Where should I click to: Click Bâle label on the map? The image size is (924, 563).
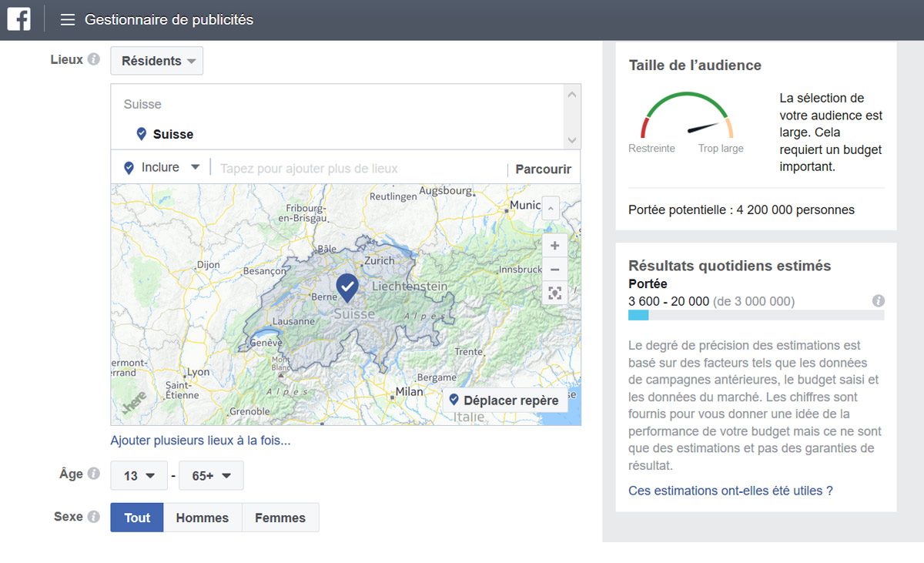(327, 249)
